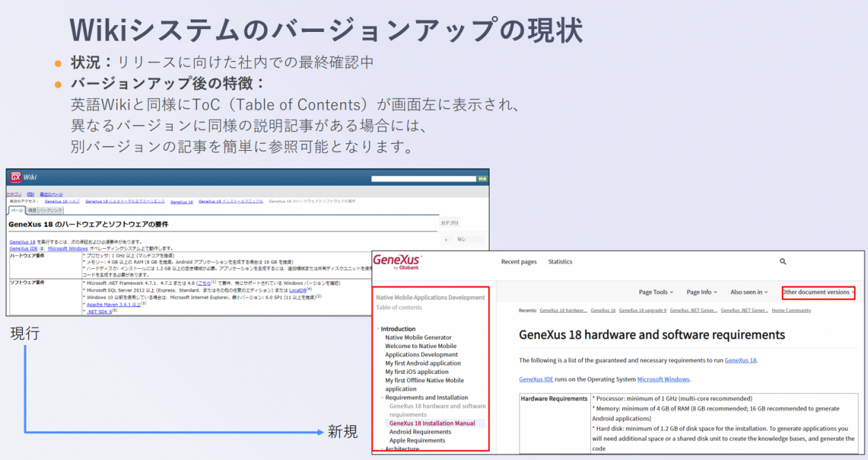The width and height of the screenshot is (868, 460).
Task: Click the GX Wiki logo in the Japanese wiki
Action: point(24,177)
